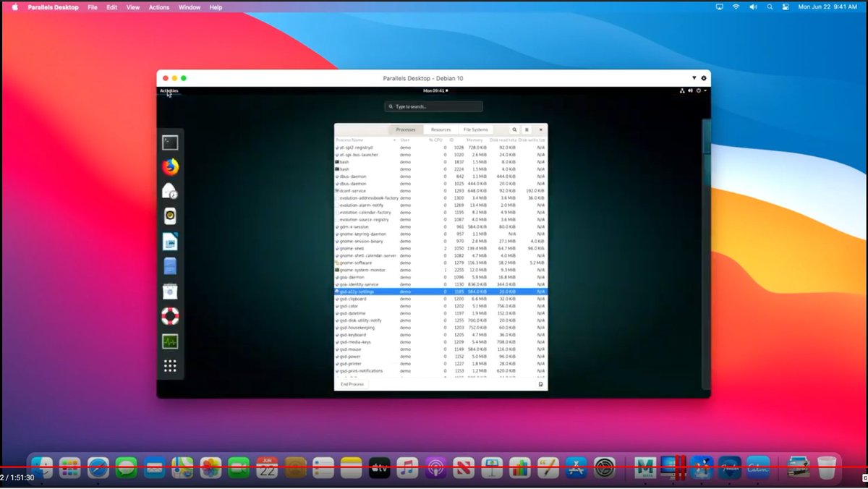Switch to the Processes tab
The image size is (868, 489).
(x=406, y=129)
